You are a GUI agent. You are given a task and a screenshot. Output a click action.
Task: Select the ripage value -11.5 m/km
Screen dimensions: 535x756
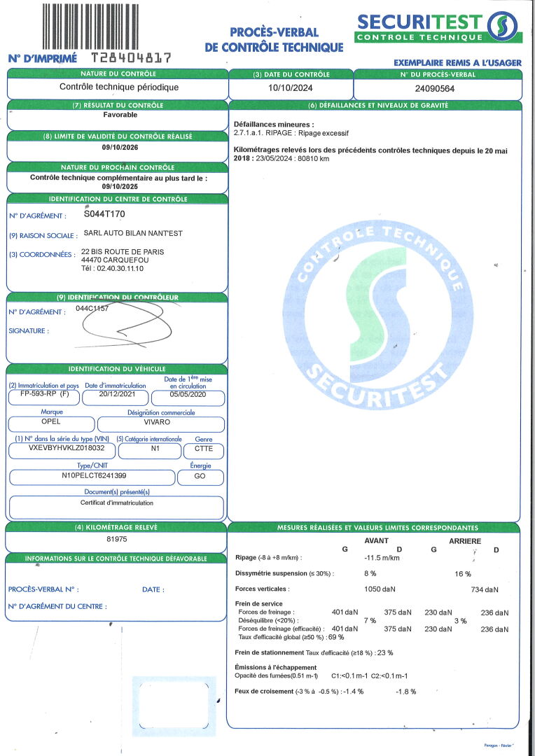pyautogui.click(x=381, y=558)
